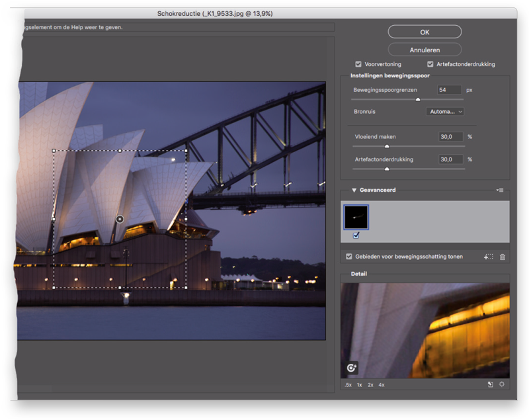Select the blur trace thumbnail
529x420 pixels.
click(x=356, y=217)
